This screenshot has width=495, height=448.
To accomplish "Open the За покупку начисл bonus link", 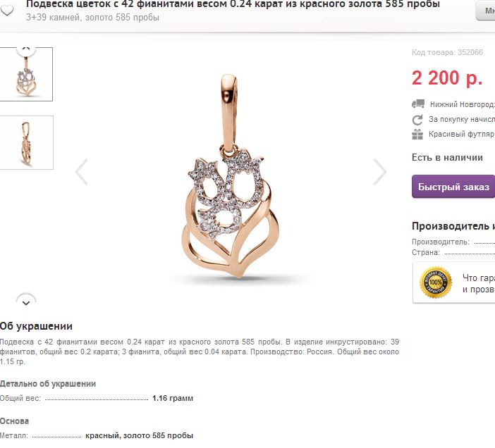I will 462,119.
